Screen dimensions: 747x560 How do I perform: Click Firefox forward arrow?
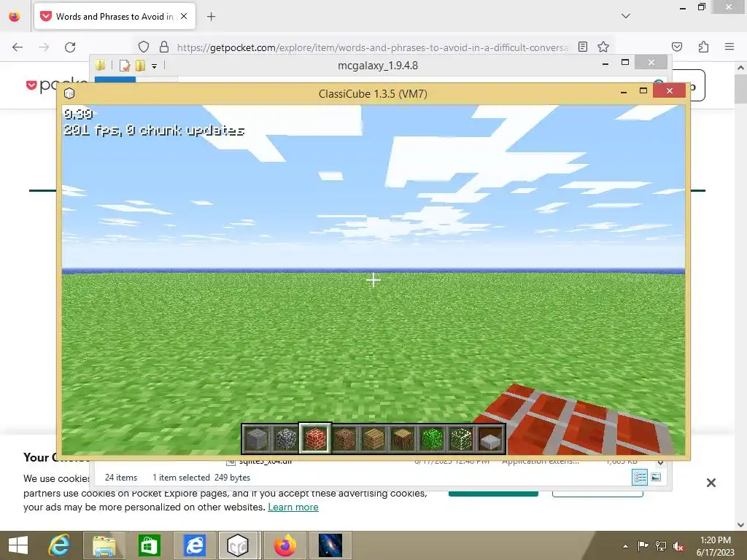(44, 47)
